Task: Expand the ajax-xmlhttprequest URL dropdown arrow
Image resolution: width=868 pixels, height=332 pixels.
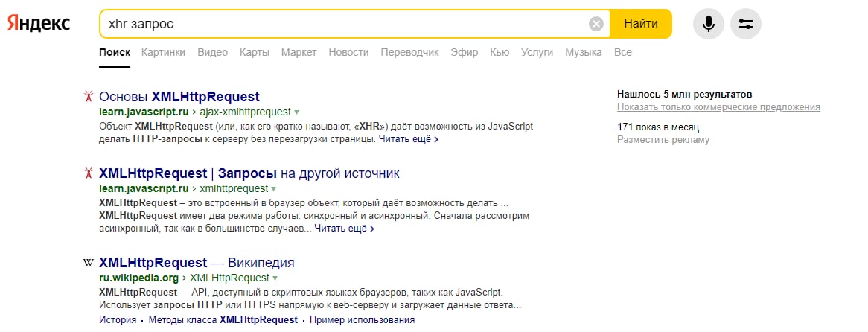Action: click(x=296, y=112)
